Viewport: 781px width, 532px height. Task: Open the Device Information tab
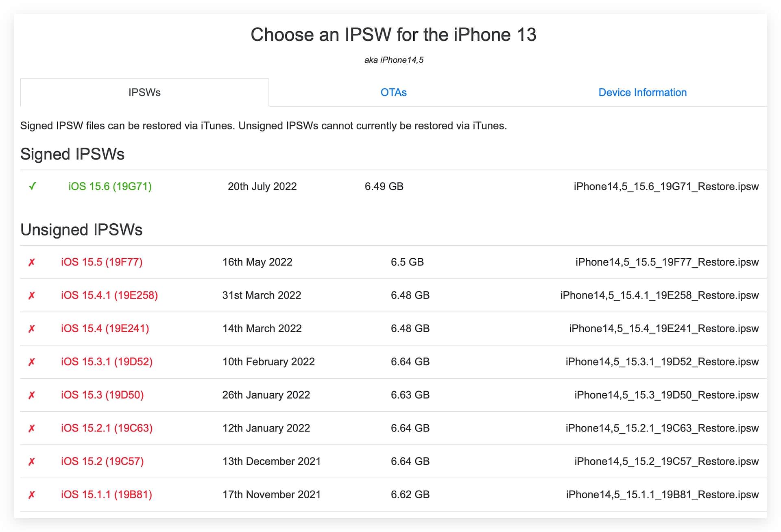coord(642,92)
